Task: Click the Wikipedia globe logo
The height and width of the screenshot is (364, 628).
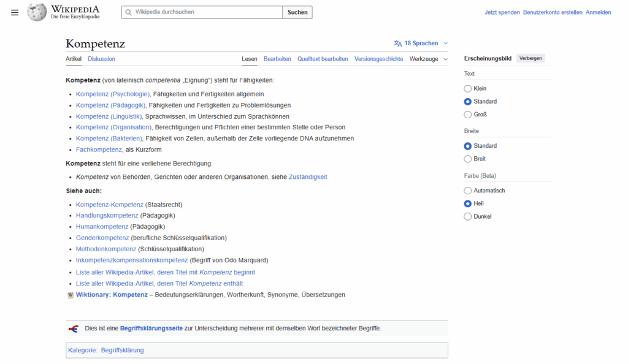Action: pyautogui.click(x=37, y=12)
